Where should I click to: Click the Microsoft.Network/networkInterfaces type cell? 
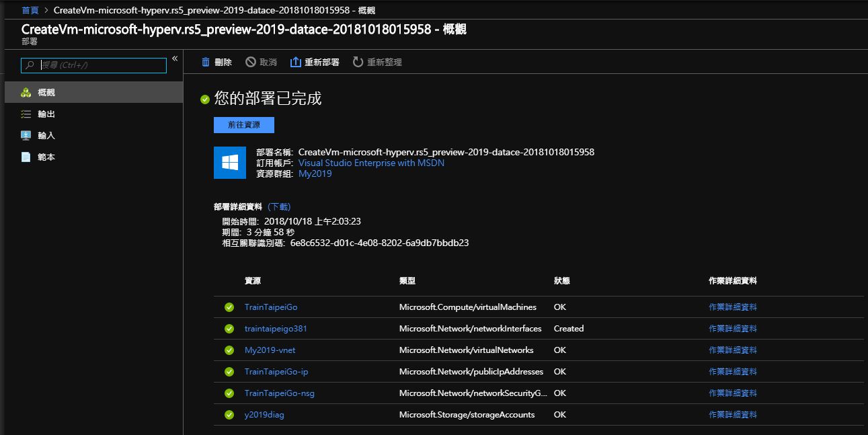tap(471, 329)
